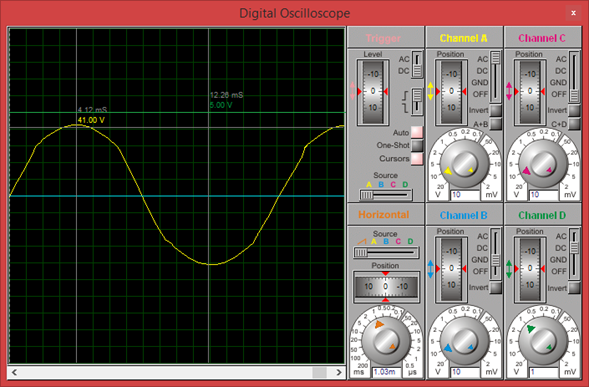This screenshot has width=589, height=387.
Task: Click the Horizontal Source selector slider
Action: 386,252
